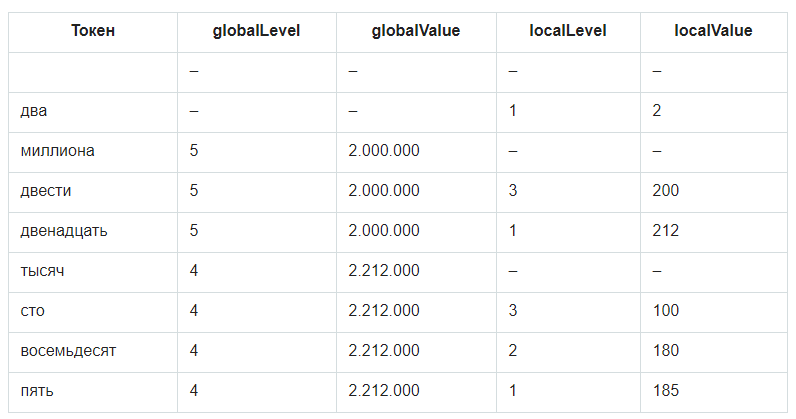Select the 'два' token cell
The width and height of the screenshot is (796, 419).
(35, 111)
